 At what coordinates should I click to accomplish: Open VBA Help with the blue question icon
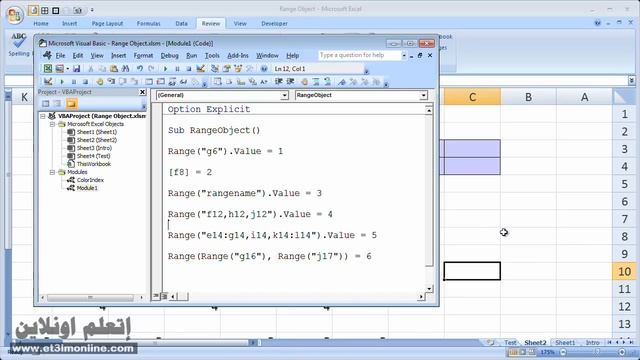point(264,69)
